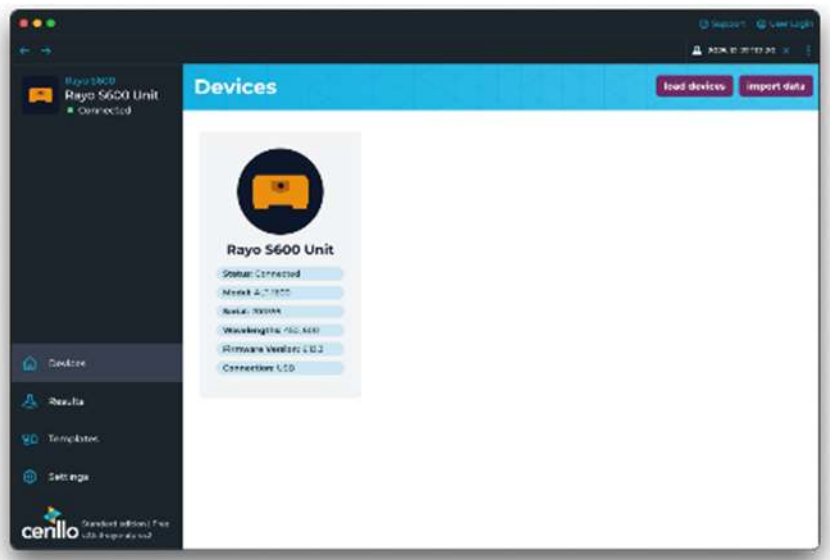Open the three-dot overflow menu
The height and width of the screenshot is (560, 830).
808,50
